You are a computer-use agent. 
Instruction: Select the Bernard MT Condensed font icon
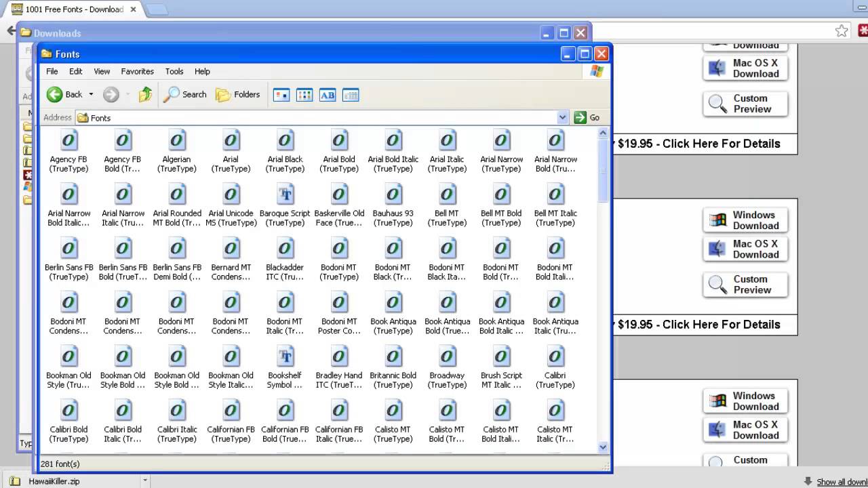coord(231,249)
